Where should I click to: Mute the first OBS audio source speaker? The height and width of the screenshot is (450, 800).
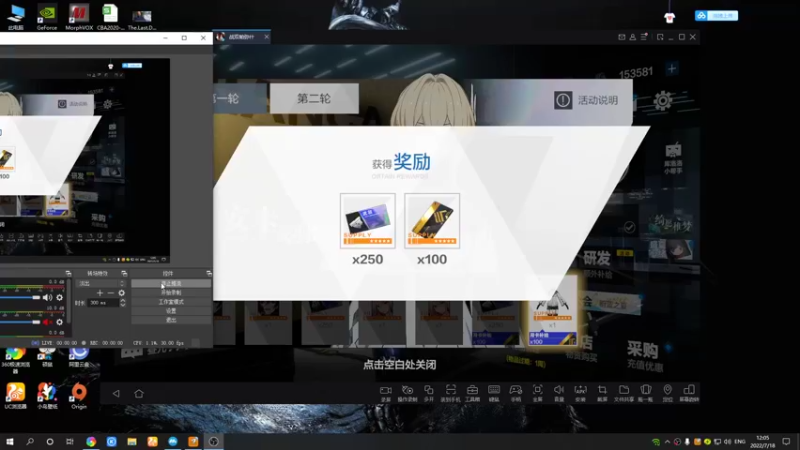tap(47, 297)
